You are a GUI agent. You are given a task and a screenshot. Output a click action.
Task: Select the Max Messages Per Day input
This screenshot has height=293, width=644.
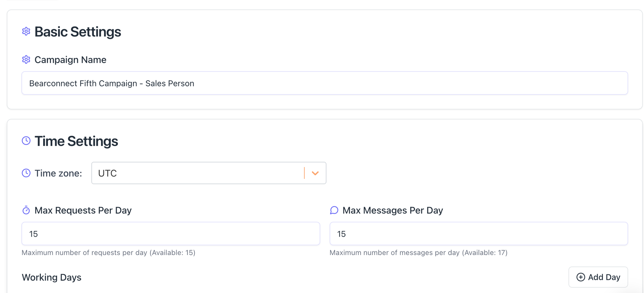click(478, 234)
